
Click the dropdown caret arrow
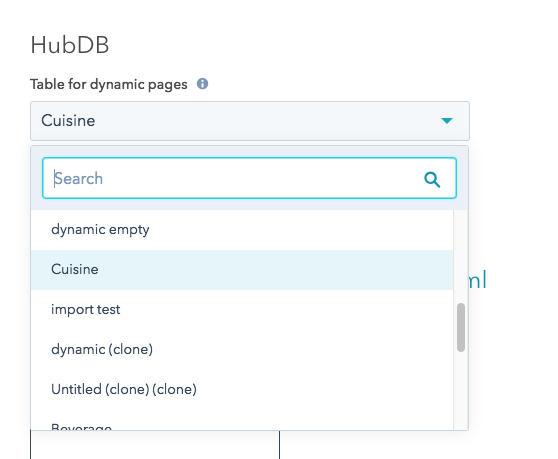447,121
